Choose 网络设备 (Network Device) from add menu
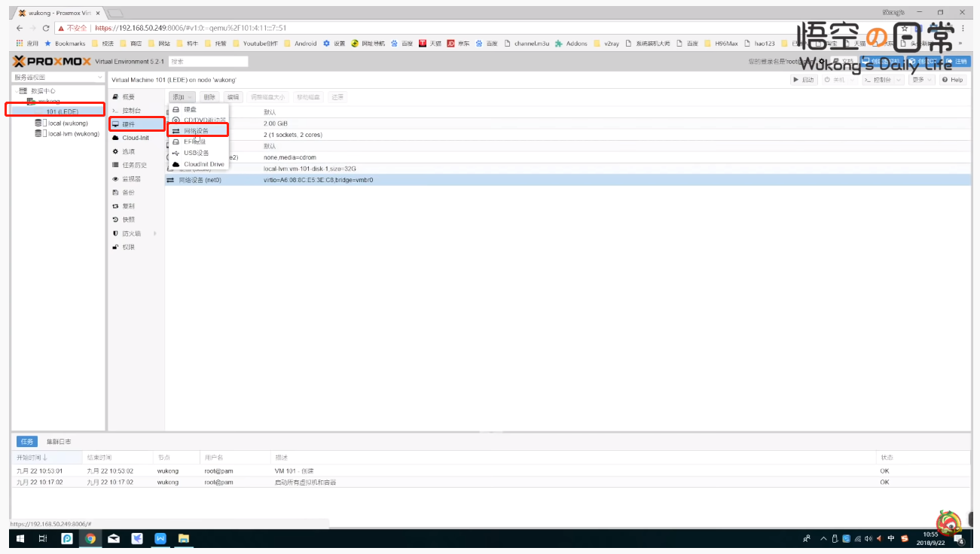The width and height of the screenshot is (980, 554). [197, 130]
